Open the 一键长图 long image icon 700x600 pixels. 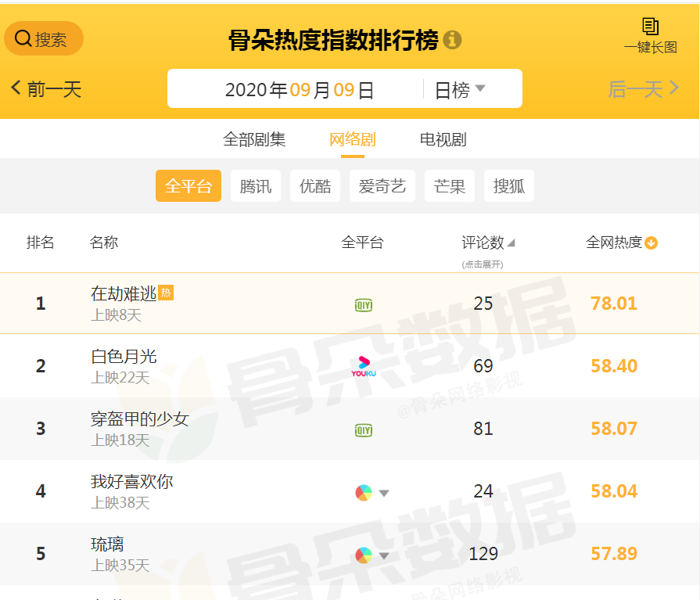[651, 27]
